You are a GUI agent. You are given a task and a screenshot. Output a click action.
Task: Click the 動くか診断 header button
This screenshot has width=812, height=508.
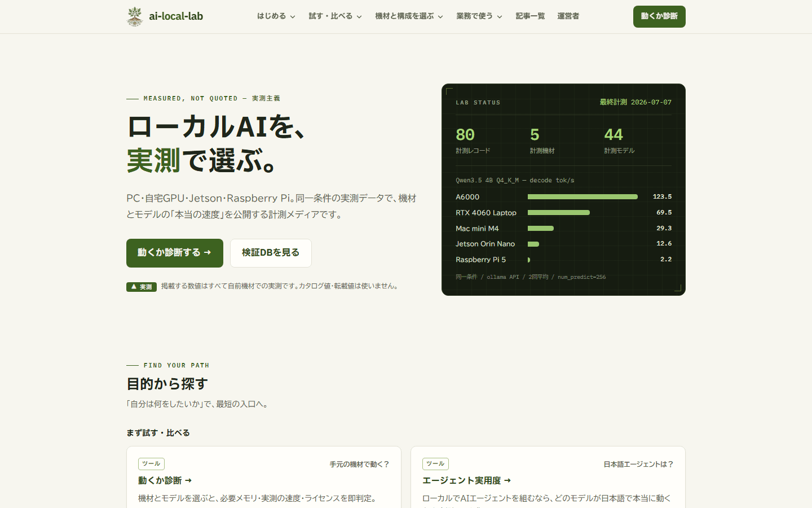point(659,16)
